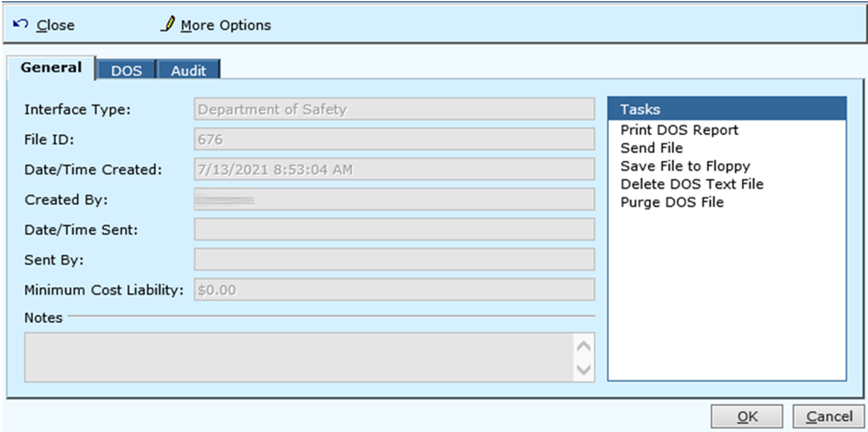The height and width of the screenshot is (432, 868).
Task: Run the Print DOS Report task
Action: (680, 130)
